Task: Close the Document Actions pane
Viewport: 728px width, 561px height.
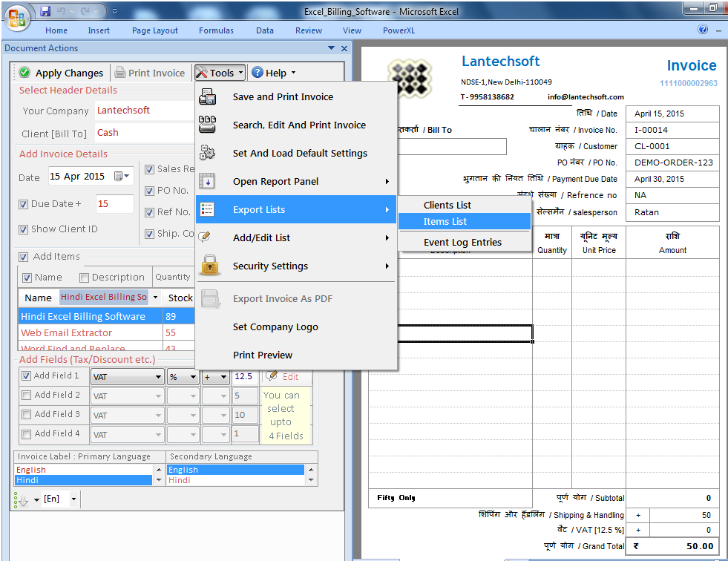Action: 344,48
